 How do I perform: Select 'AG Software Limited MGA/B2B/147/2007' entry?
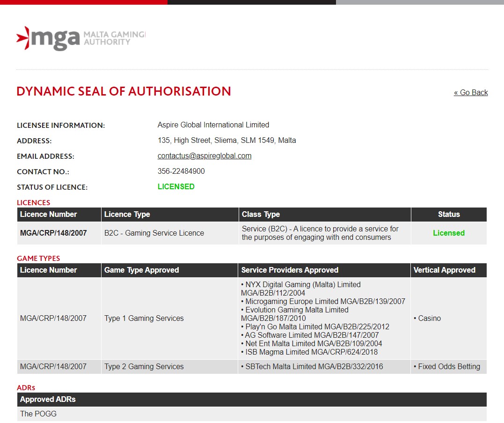point(310,335)
